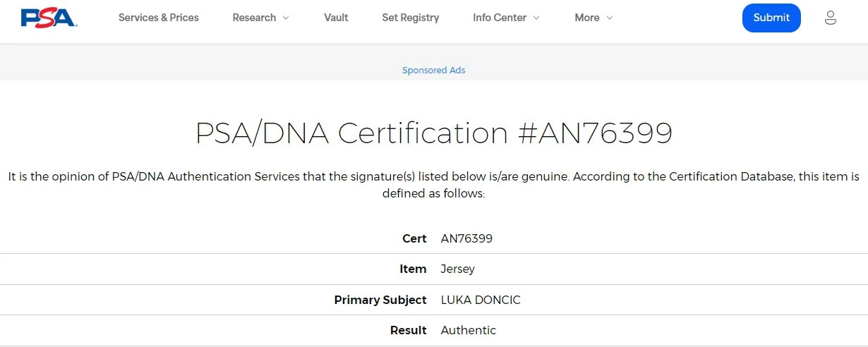Open the Research menu label
The width and height of the screenshot is (868, 347).
[254, 18]
